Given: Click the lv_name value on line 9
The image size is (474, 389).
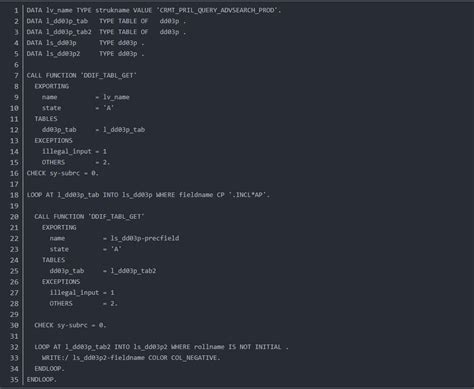Looking at the screenshot, I should [x=116, y=97].
